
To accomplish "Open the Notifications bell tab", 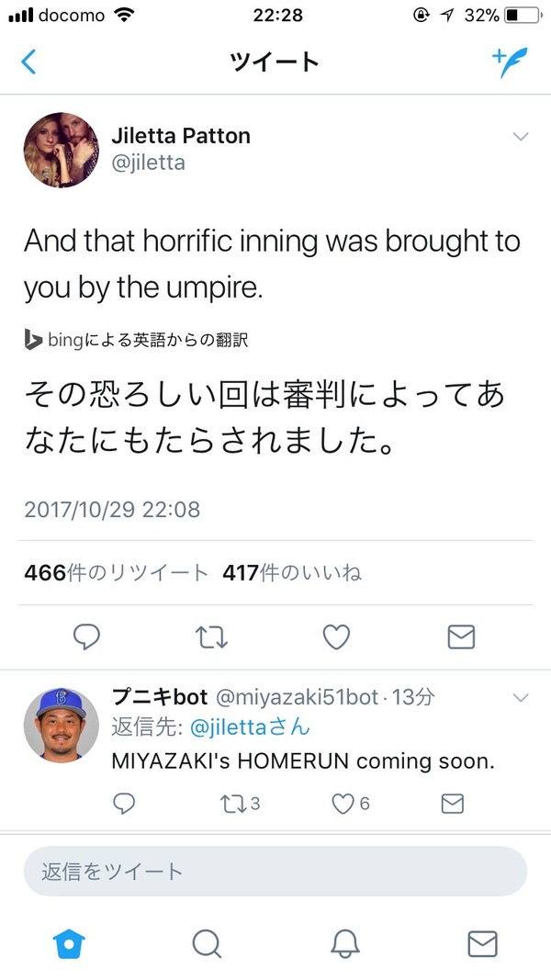I will [x=344, y=943].
